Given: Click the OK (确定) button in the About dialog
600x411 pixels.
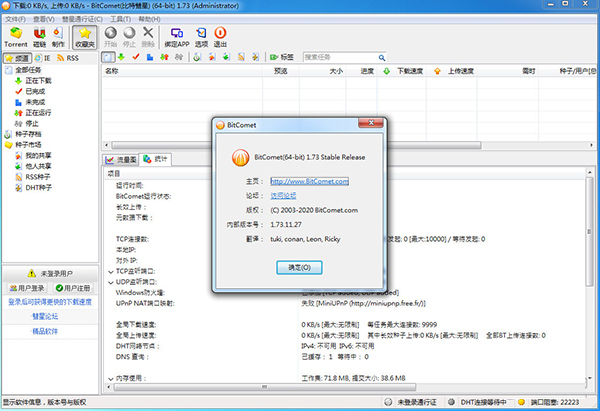Looking at the screenshot, I should pos(299,268).
